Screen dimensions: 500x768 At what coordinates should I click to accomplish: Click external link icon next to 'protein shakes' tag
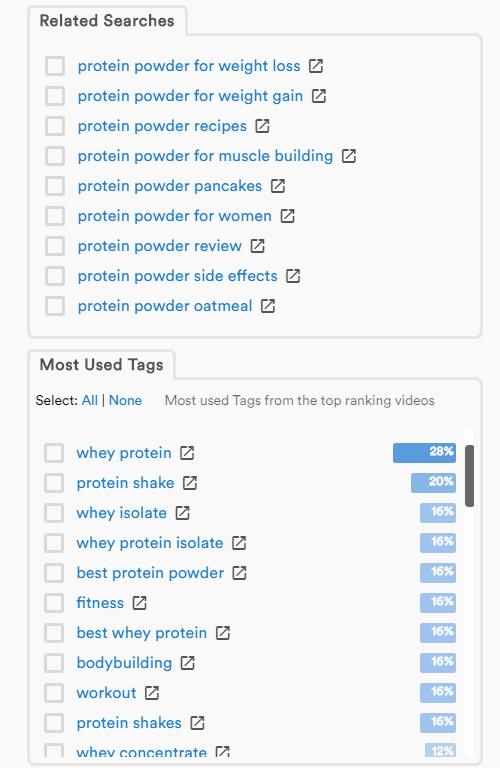pyautogui.click(x=197, y=723)
